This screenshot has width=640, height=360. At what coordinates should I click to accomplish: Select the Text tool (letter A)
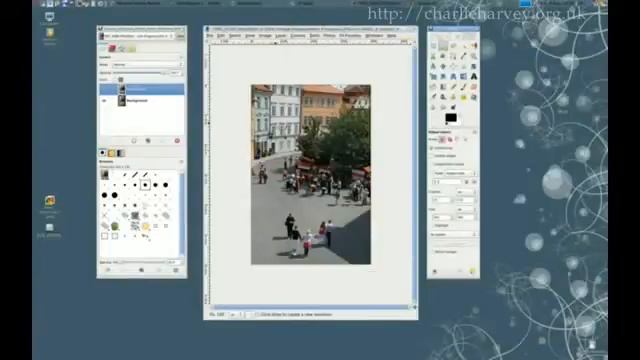[473, 76]
